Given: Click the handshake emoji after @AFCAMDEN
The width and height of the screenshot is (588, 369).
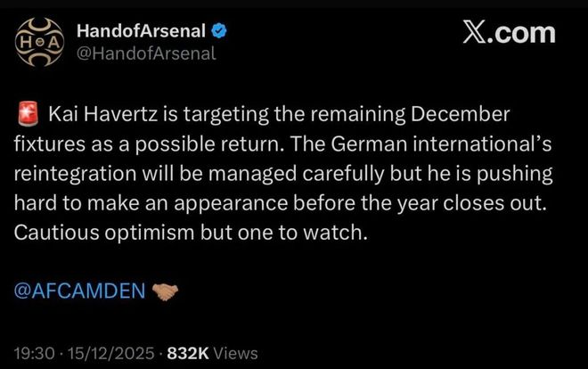Looking at the screenshot, I should [x=165, y=291].
